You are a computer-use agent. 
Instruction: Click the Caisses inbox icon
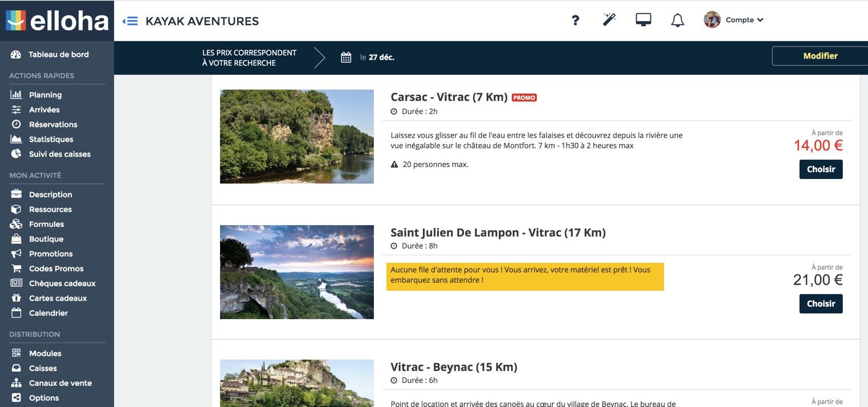(x=16, y=368)
